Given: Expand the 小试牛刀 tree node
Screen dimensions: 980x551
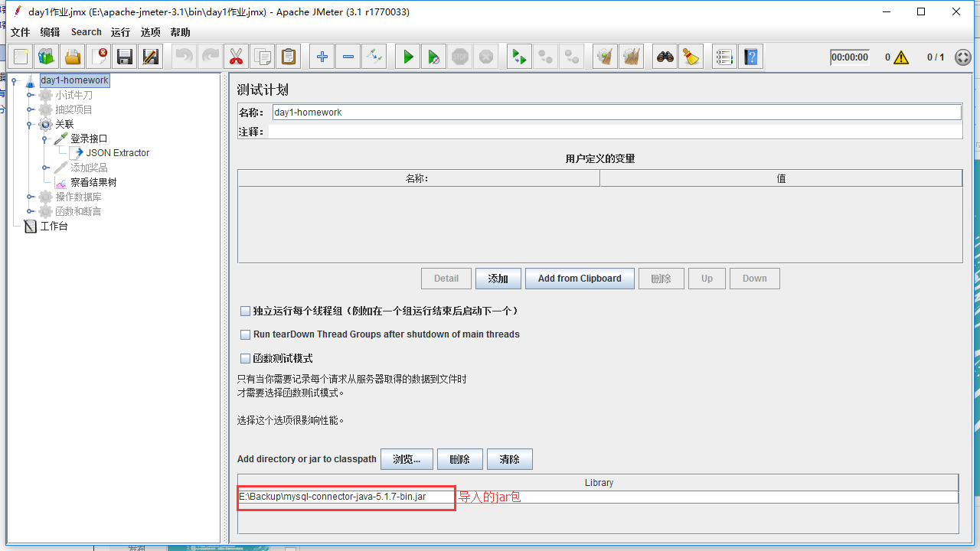Looking at the screenshot, I should [30, 95].
